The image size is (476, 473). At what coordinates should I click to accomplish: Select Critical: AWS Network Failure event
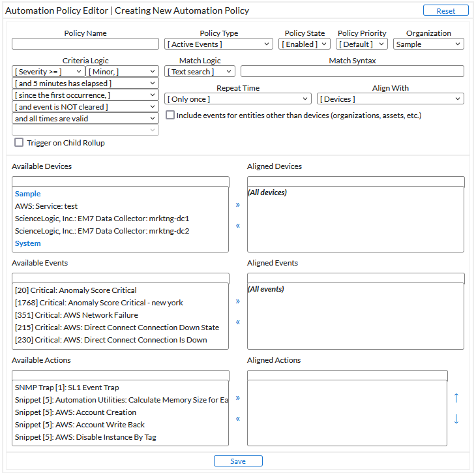pyautogui.click(x=76, y=315)
